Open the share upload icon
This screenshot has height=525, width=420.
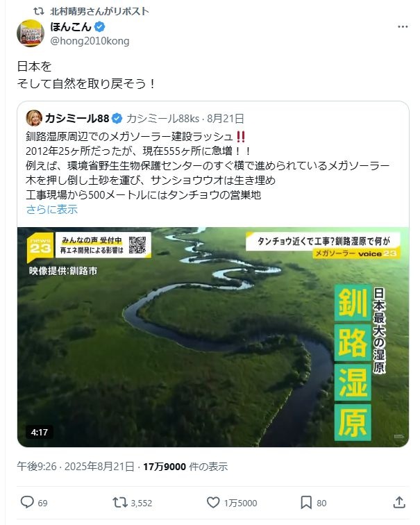(399, 502)
